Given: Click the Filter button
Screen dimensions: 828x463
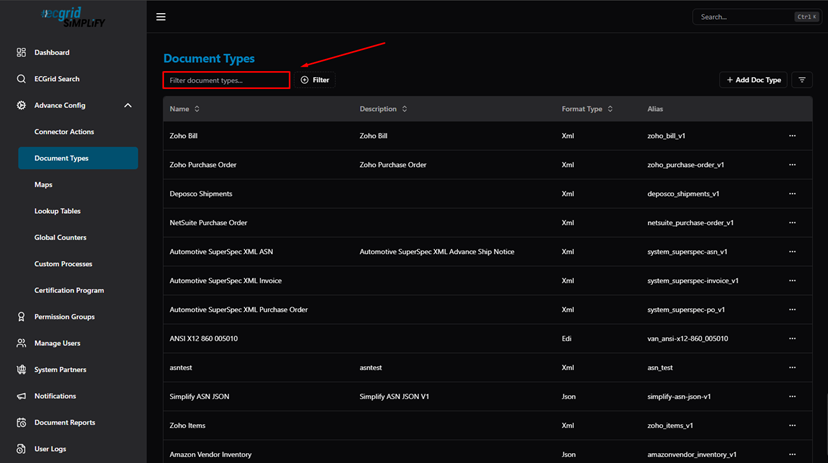Looking at the screenshot, I should click(x=315, y=80).
